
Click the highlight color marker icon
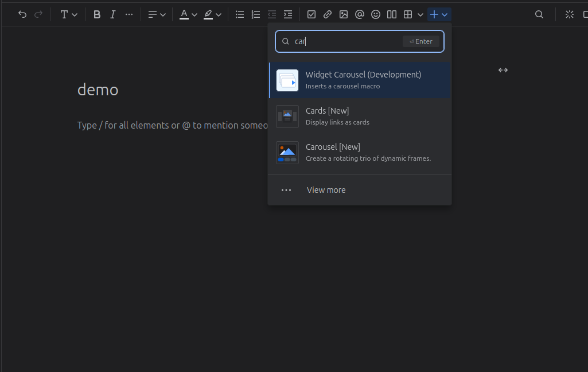point(208,15)
